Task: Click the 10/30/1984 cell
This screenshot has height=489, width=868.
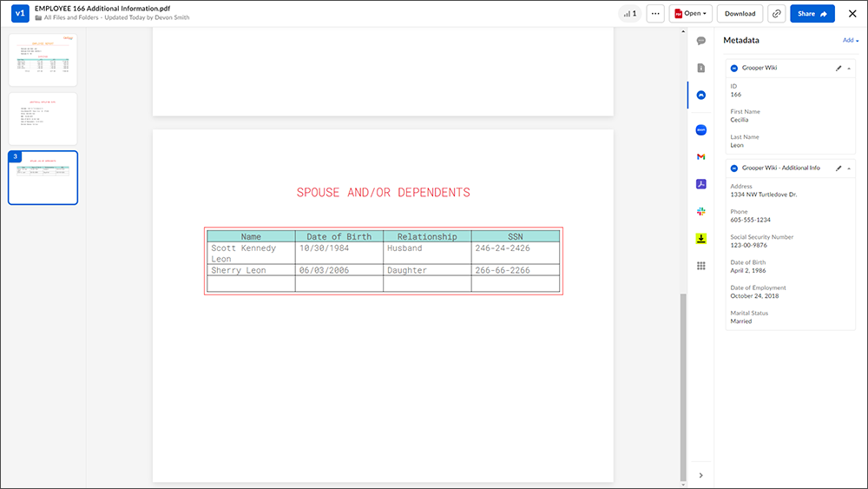Action: coord(339,253)
